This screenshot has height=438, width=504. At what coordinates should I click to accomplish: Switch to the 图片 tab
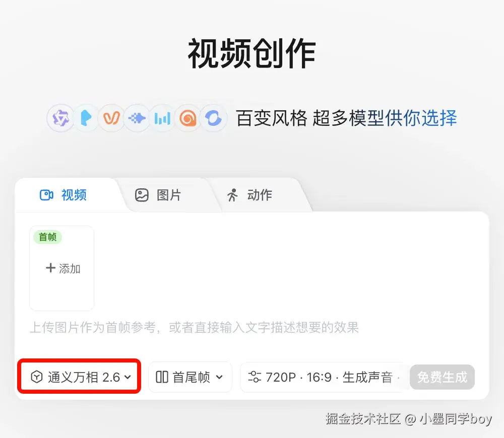click(x=158, y=195)
